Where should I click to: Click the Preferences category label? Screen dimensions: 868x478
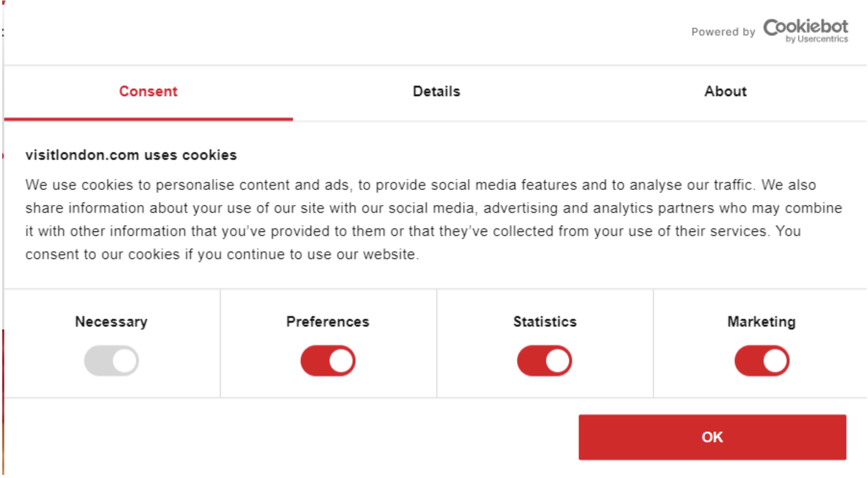pos(327,321)
